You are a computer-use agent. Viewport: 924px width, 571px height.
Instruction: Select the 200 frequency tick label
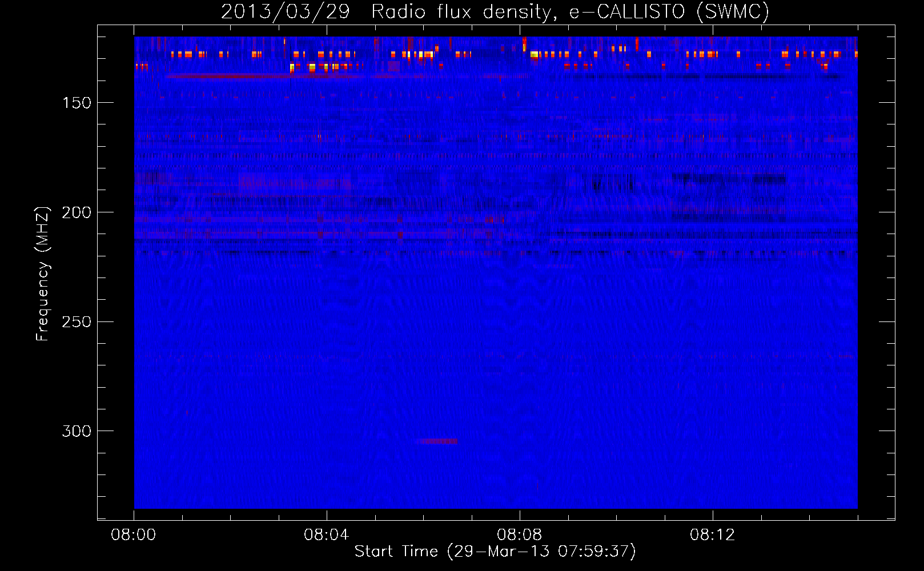tap(77, 212)
